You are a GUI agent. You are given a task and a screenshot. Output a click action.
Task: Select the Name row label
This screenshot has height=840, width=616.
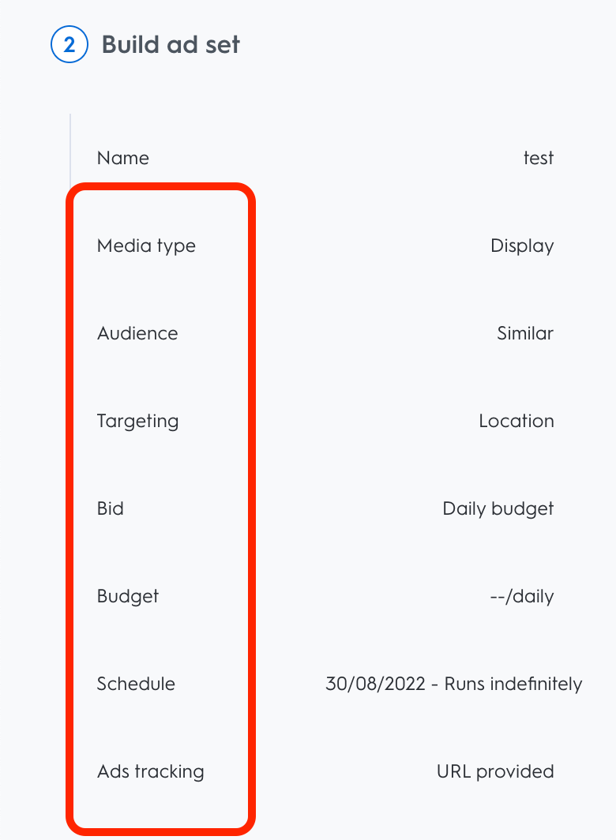pyautogui.click(x=122, y=158)
